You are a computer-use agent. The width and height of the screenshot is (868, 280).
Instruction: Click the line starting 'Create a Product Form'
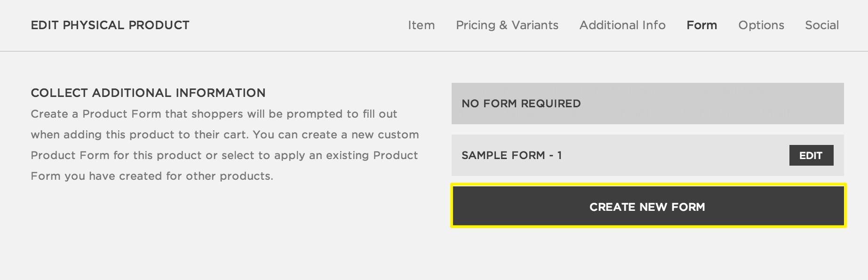click(x=214, y=114)
